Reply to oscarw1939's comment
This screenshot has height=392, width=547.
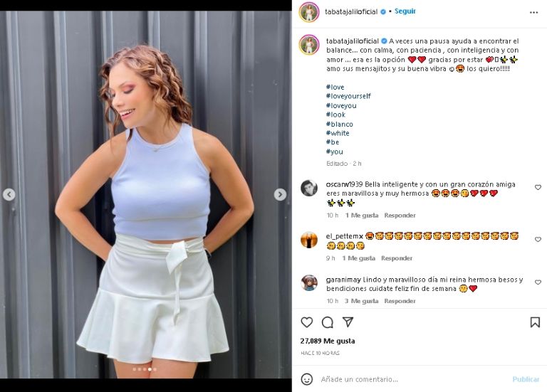click(x=400, y=216)
